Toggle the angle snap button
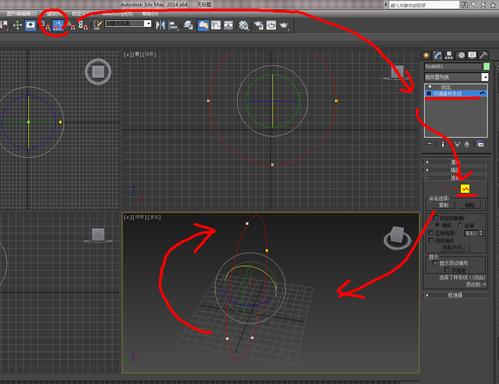The width and height of the screenshot is (499, 384). 58,25
